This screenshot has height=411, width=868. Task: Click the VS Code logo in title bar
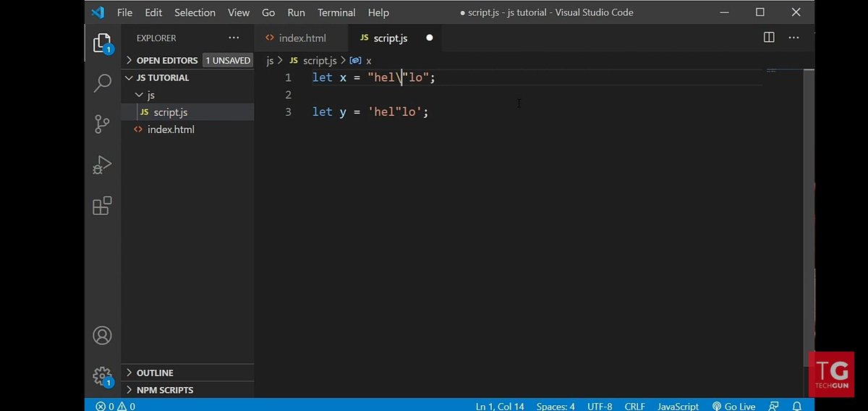[x=98, y=12]
